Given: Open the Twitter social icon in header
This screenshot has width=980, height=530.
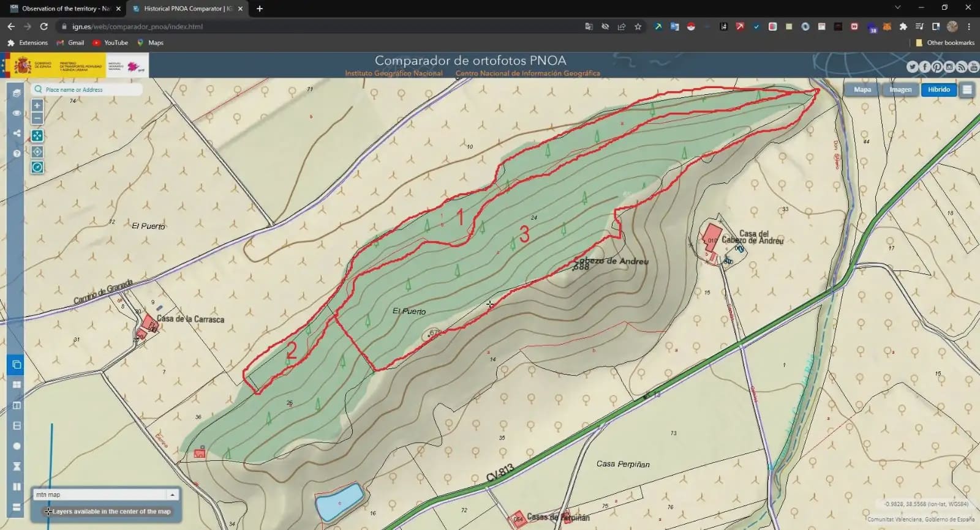Looking at the screenshot, I should coord(912,67).
